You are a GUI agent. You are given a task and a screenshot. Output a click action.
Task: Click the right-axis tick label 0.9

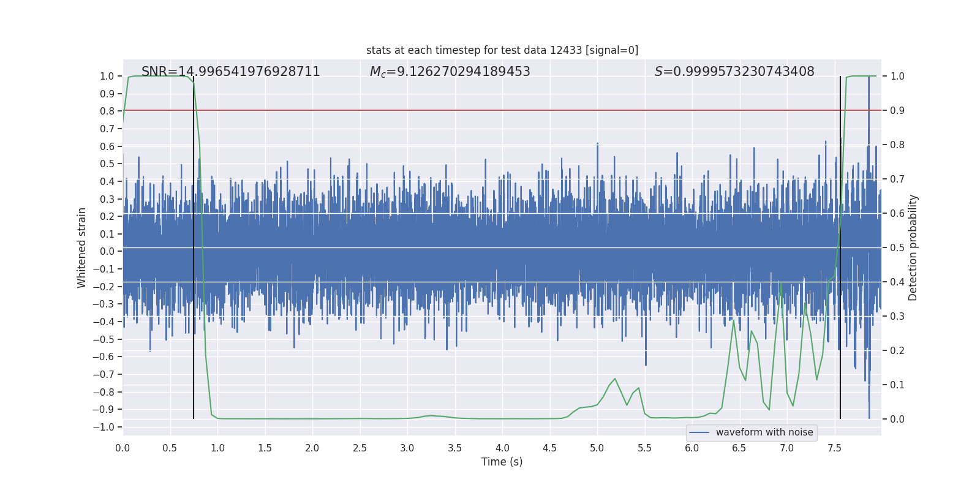[x=897, y=111]
